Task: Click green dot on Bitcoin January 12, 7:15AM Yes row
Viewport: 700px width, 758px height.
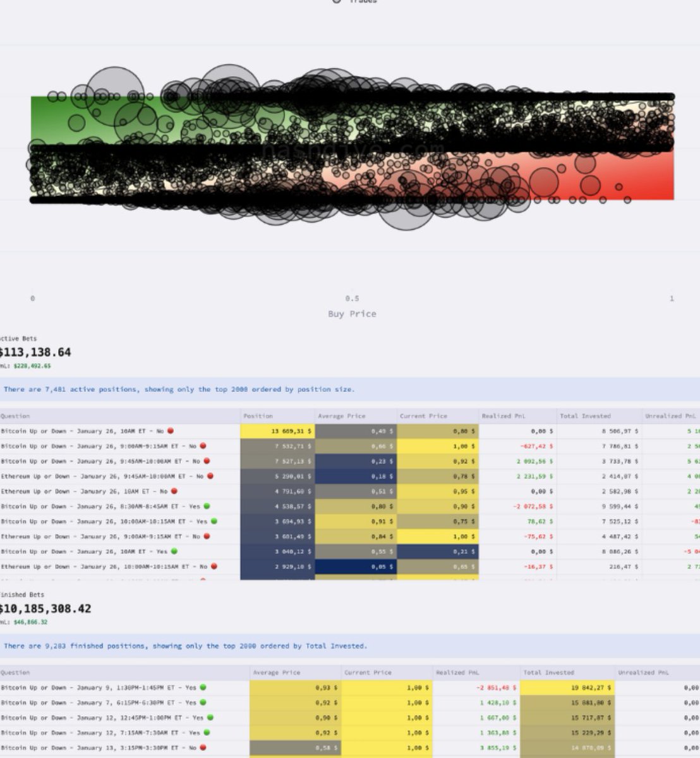Action: (207, 733)
